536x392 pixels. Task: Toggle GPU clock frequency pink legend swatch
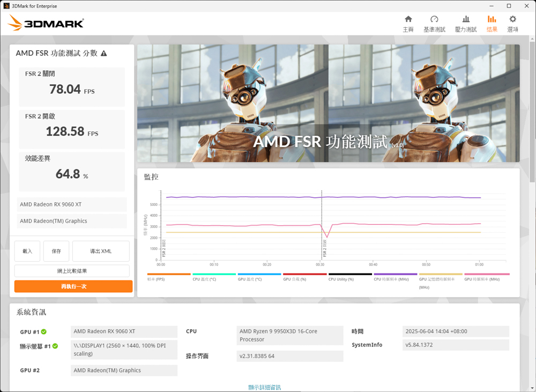(487, 274)
